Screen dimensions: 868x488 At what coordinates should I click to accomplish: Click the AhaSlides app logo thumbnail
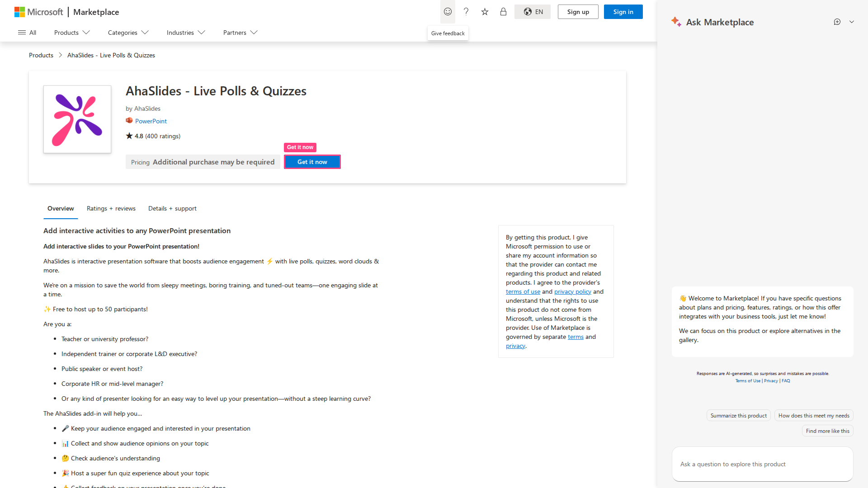tap(77, 119)
